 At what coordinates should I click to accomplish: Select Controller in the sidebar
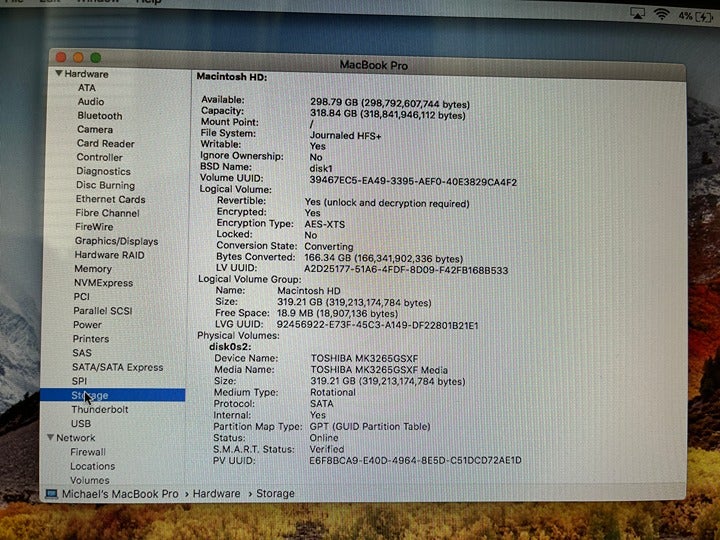pyautogui.click(x=99, y=158)
